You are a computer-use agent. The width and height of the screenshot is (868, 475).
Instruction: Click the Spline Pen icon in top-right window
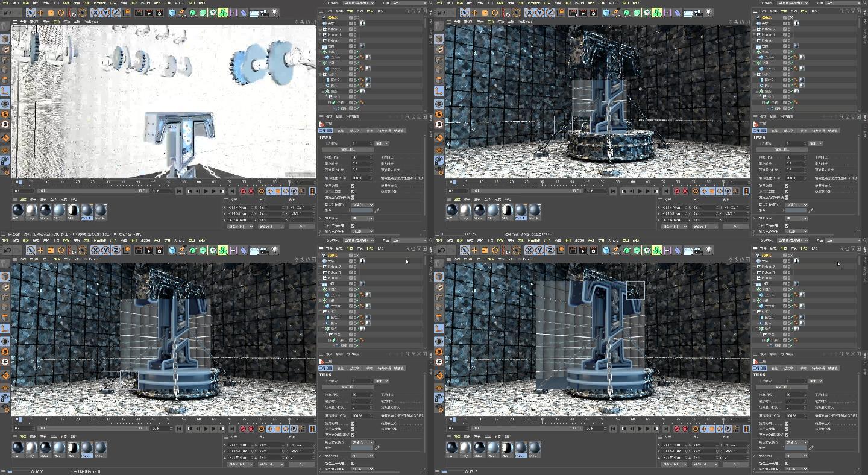617,13
